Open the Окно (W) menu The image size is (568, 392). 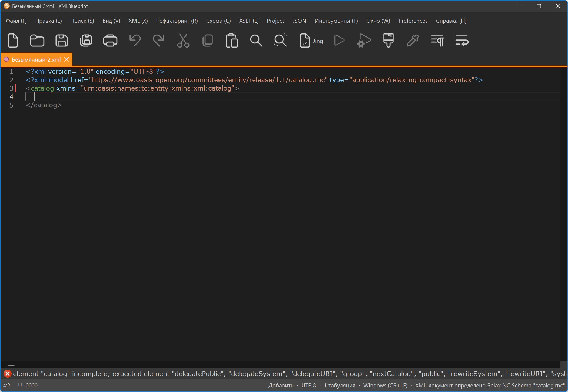pyautogui.click(x=378, y=21)
